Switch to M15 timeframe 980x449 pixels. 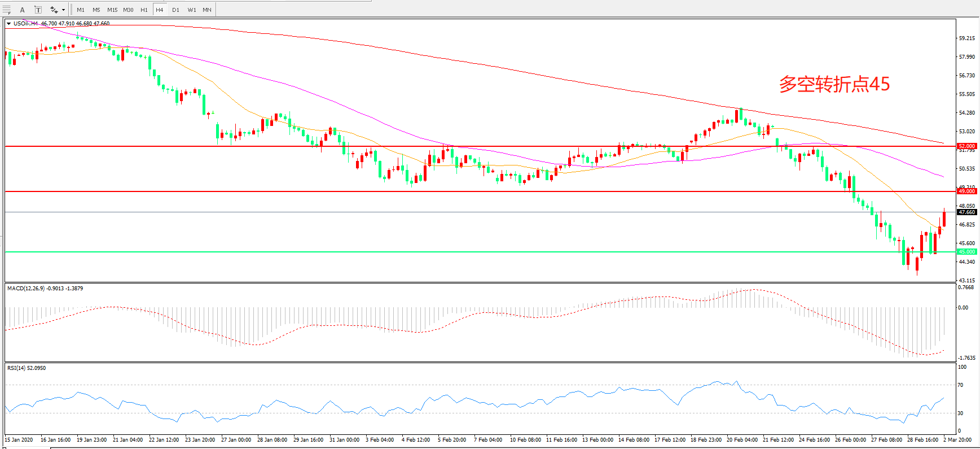coord(112,10)
